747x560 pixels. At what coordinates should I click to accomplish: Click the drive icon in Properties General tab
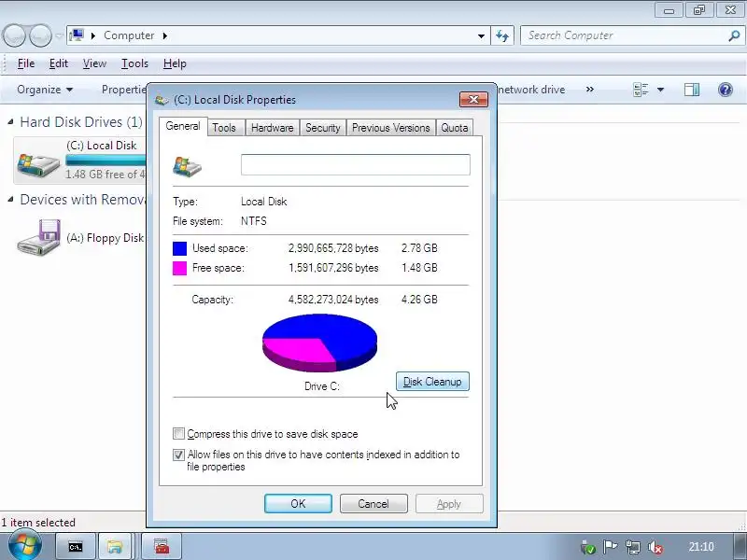[188, 167]
